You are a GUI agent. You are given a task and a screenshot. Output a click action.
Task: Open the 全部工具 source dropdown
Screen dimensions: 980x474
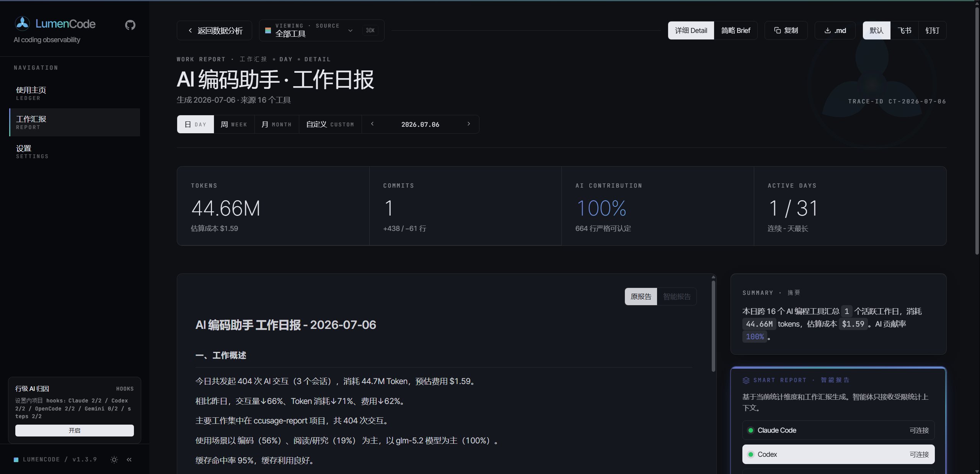[321, 30]
